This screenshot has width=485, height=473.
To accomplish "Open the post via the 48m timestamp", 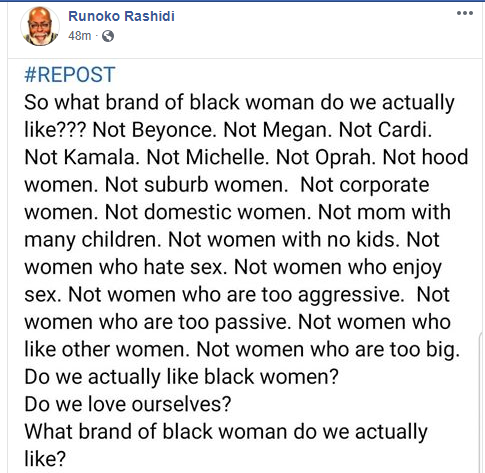I will point(80,36).
